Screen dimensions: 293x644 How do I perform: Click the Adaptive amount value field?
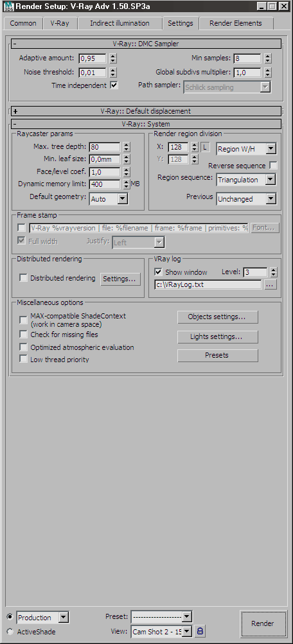(x=93, y=58)
